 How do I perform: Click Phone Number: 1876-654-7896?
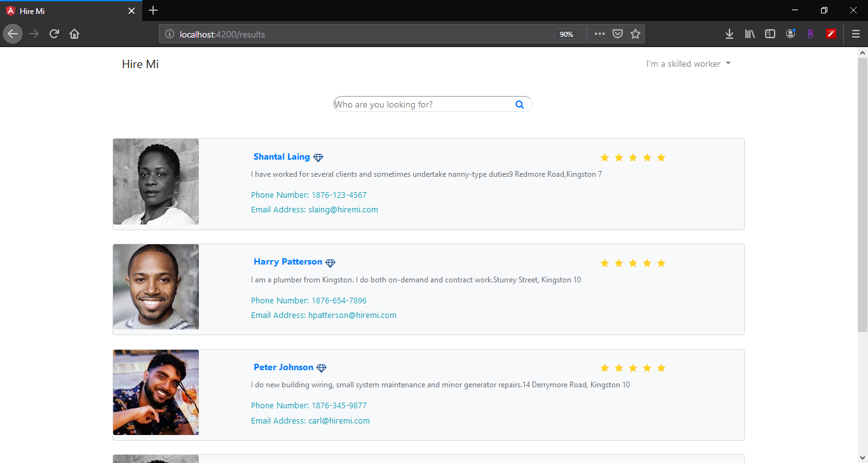[x=309, y=301]
